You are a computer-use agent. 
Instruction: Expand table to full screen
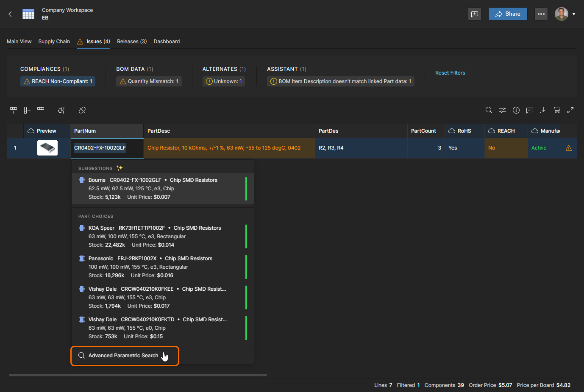pos(570,110)
